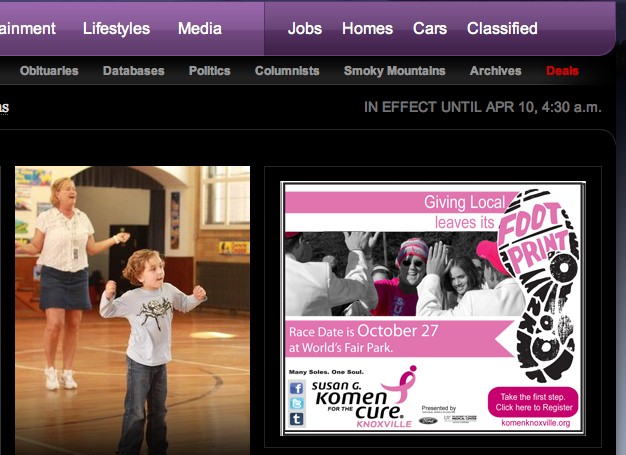
Task: Click the Tumblr icon in the Komen ad
Action: coord(296,420)
